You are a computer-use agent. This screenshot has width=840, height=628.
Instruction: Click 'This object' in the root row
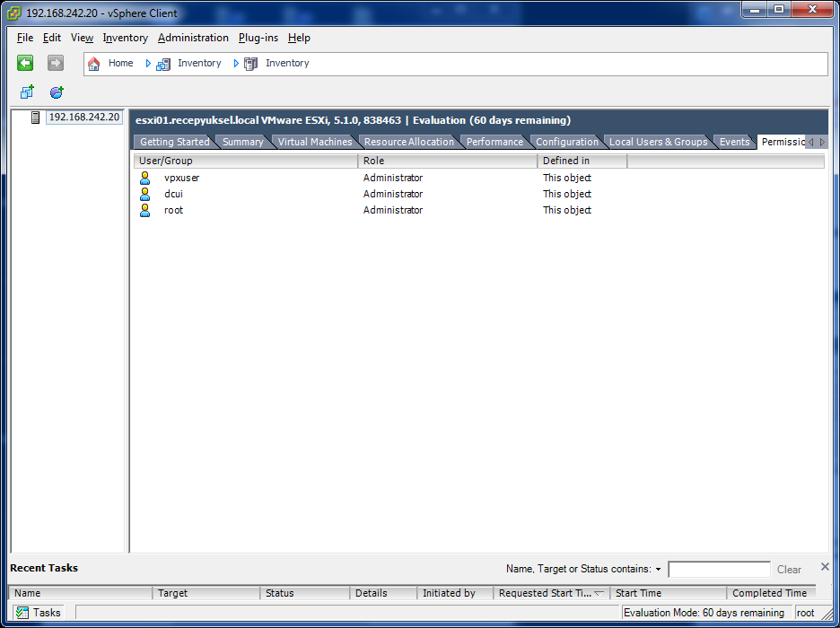[567, 210]
